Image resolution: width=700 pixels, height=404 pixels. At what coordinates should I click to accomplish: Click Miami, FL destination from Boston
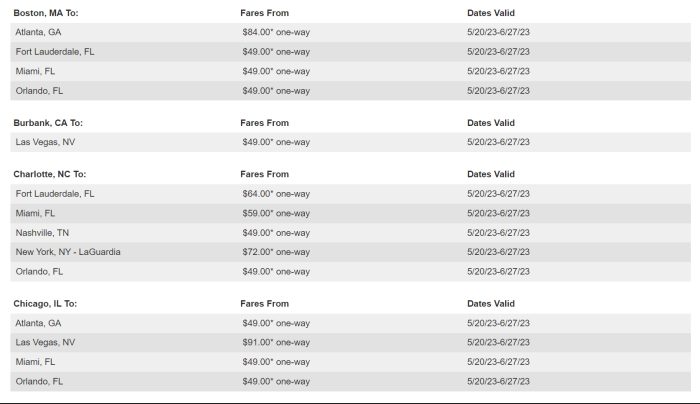tap(36, 71)
